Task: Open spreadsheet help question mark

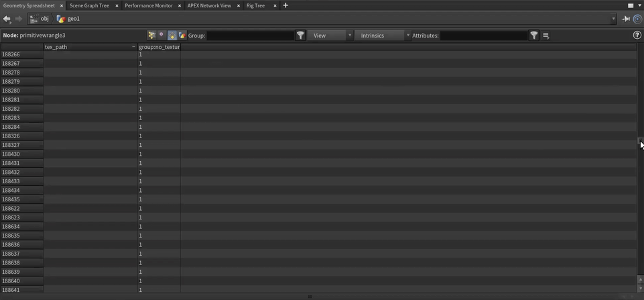Action: click(637, 36)
